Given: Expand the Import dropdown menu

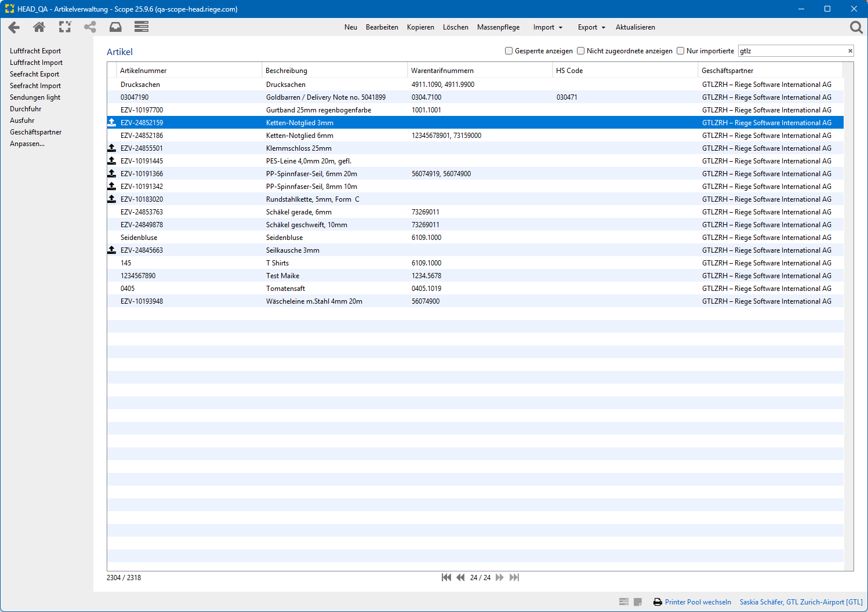Looking at the screenshot, I should point(547,27).
